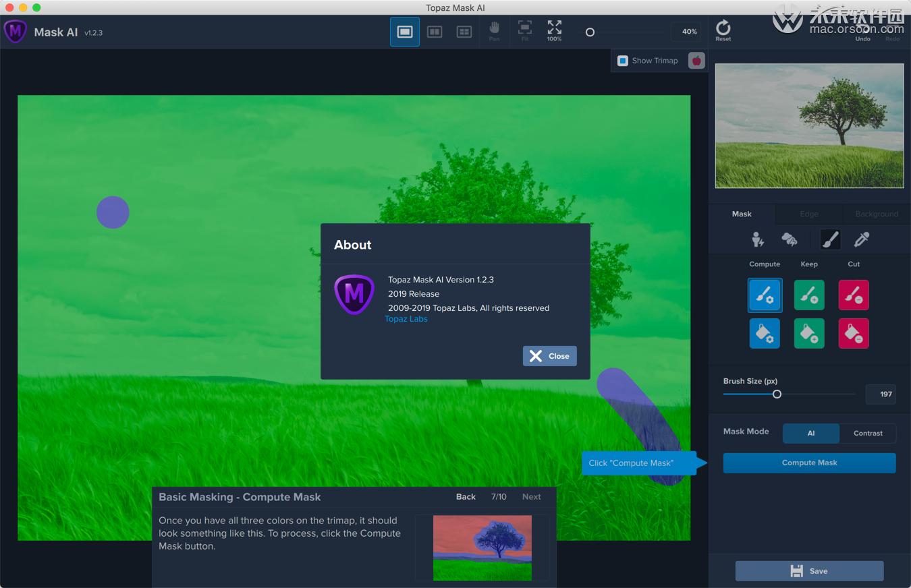This screenshot has width=911, height=588.
Task: Toggle the Show Trimap checkbox
Action: pyautogui.click(x=623, y=61)
